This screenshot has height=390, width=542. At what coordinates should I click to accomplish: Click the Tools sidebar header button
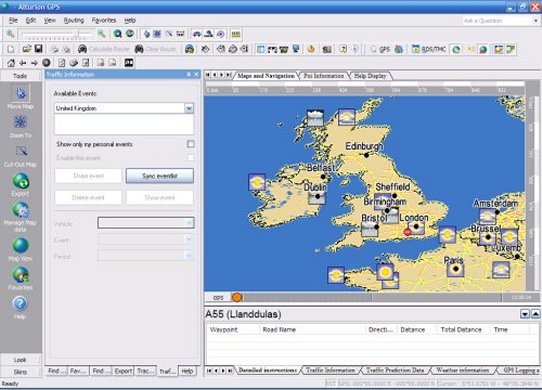click(x=20, y=76)
